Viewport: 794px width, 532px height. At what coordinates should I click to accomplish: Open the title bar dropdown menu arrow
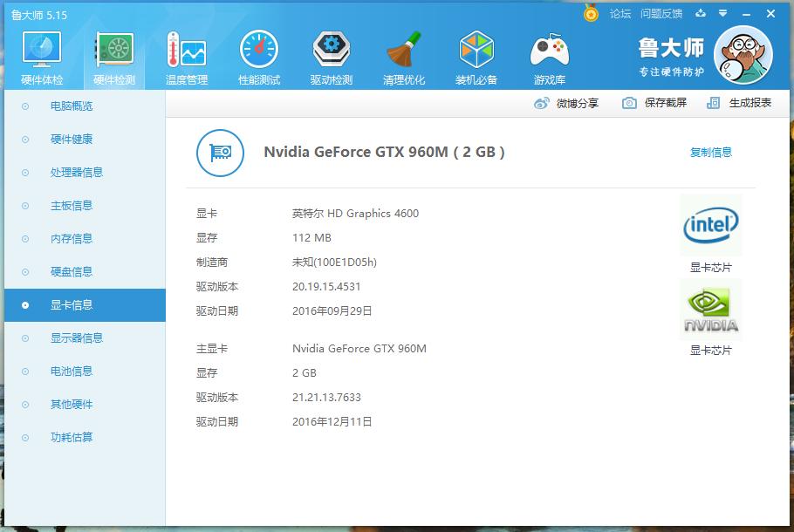click(722, 14)
